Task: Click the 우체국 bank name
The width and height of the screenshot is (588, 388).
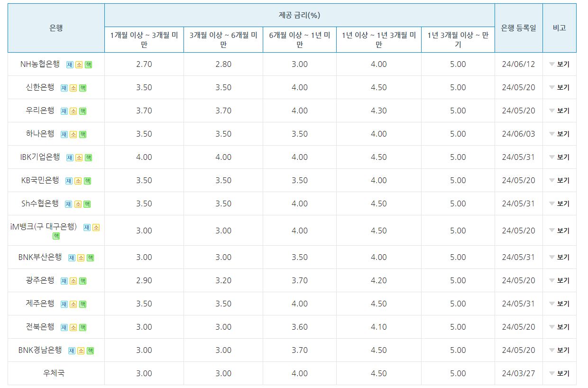Action: tap(54, 373)
